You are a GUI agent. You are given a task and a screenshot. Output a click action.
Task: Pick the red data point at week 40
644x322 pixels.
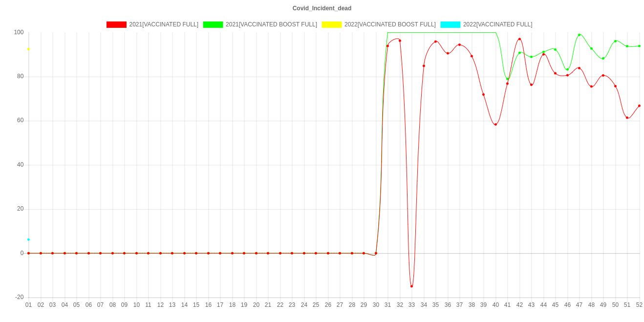pyautogui.click(x=495, y=125)
